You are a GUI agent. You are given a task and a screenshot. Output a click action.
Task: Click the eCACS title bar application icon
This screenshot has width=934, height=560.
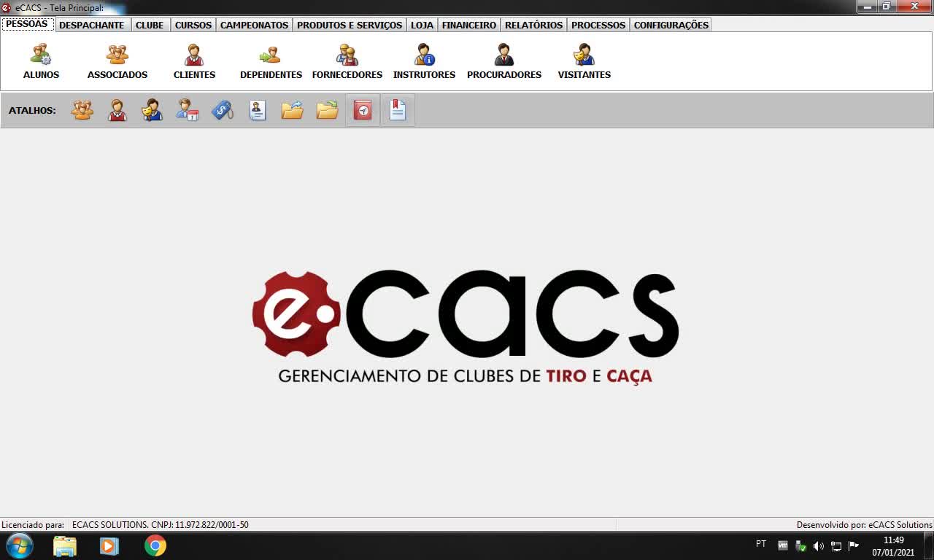[x=7, y=7]
